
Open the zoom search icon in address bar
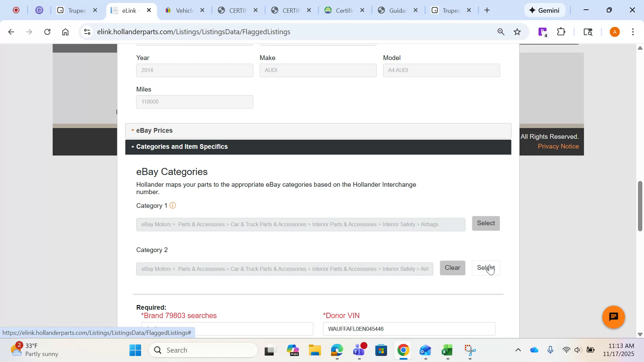click(500, 32)
